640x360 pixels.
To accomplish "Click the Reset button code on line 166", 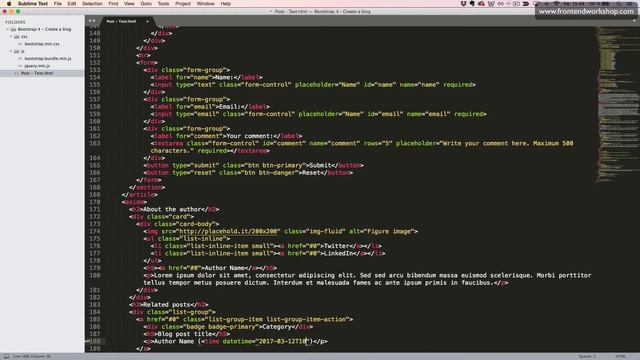I will tap(248, 173).
